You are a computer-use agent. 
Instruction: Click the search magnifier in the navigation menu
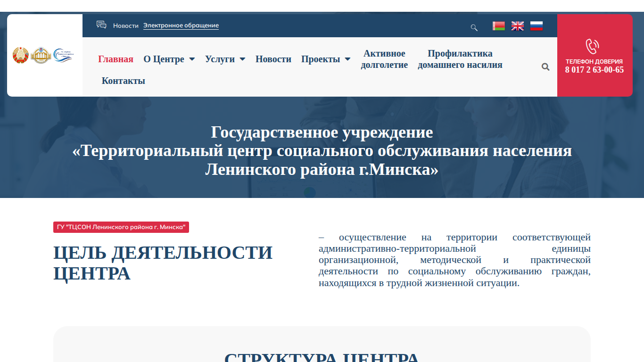545,67
